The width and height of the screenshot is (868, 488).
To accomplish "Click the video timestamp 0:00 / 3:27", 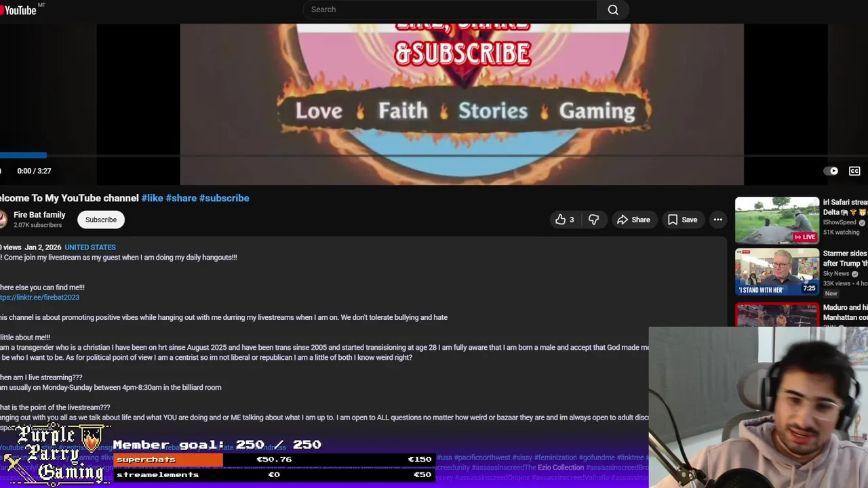I will (34, 171).
